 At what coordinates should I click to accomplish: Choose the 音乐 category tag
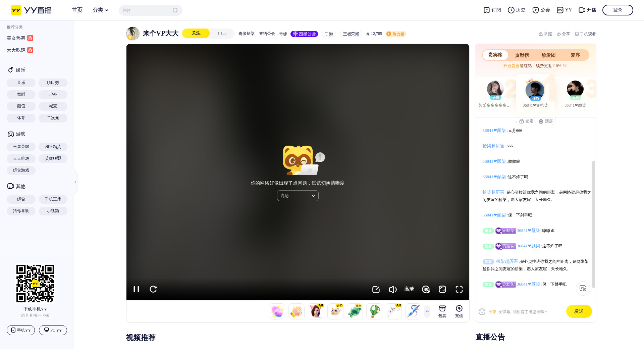pos(21,83)
